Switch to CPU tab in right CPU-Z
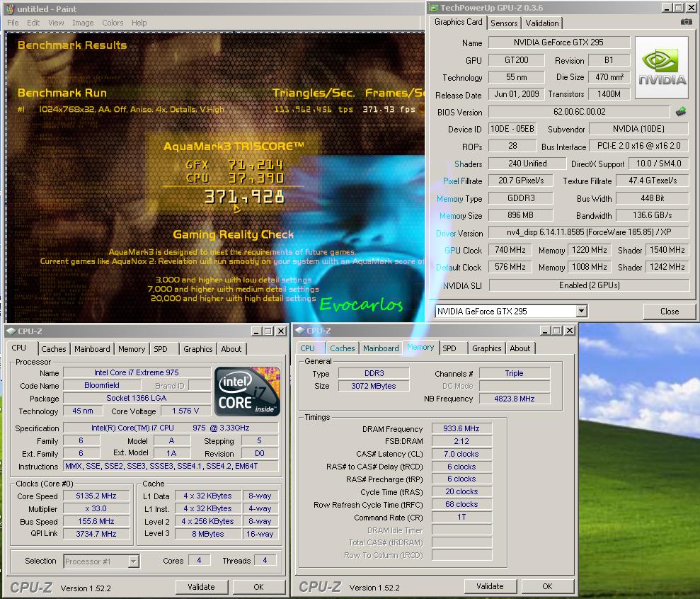This screenshot has width=700, height=599. [308, 348]
